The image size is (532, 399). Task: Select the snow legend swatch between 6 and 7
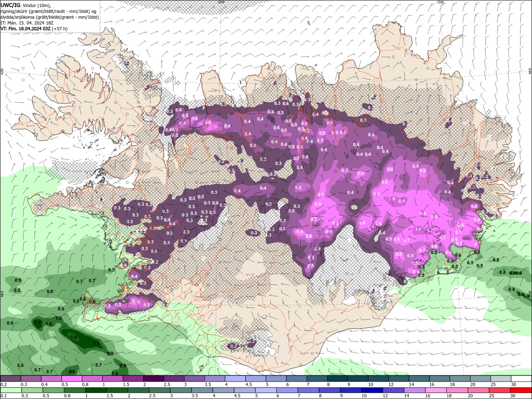click(x=296, y=379)
